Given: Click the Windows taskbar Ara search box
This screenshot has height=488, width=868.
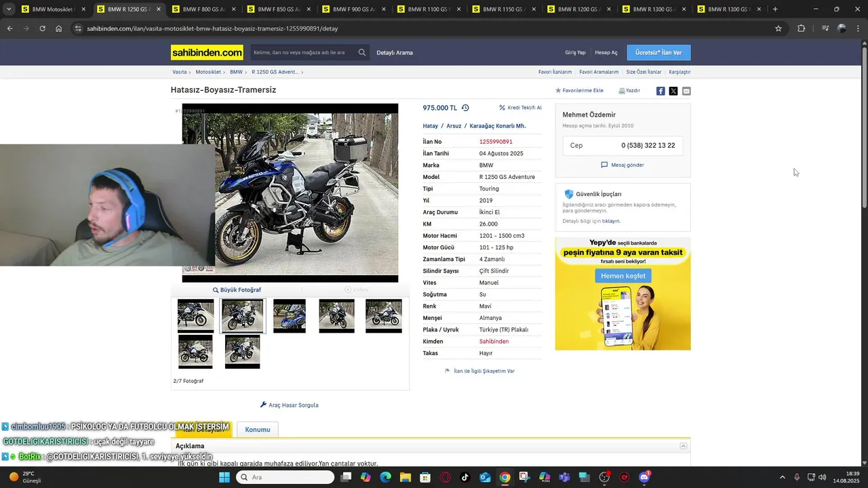Looking at the screenshot, I should tap(285, 477).
